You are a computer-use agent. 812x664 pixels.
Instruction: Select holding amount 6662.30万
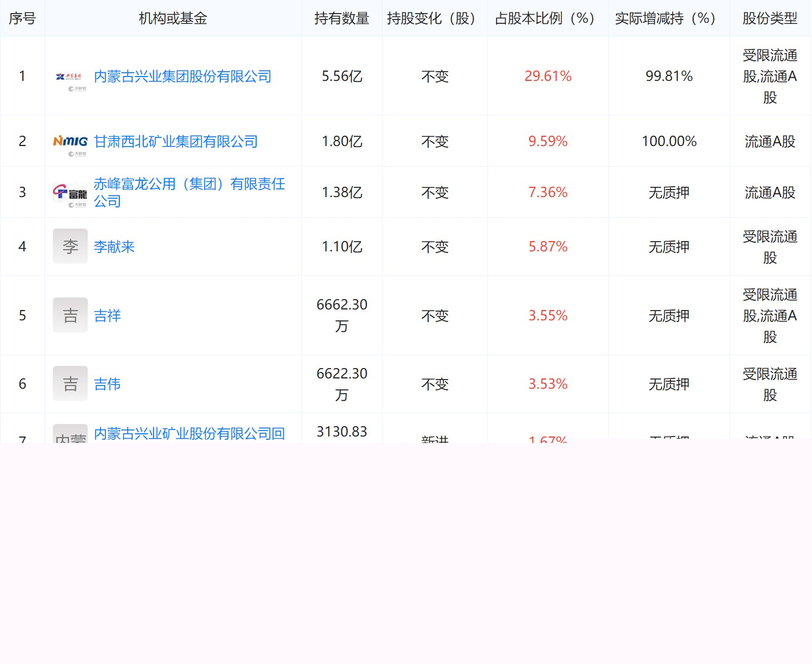click(342, 315)
